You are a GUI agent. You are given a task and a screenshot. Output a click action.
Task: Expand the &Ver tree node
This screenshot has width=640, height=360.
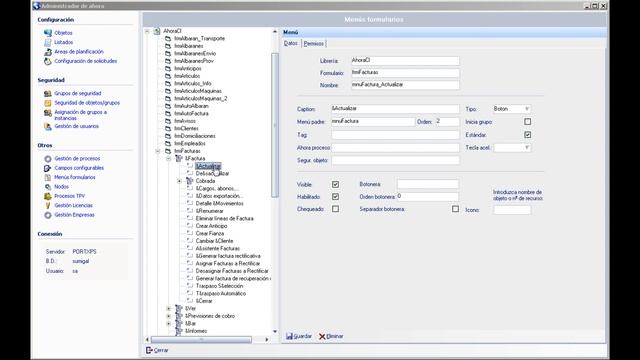(x=169, y=309)
